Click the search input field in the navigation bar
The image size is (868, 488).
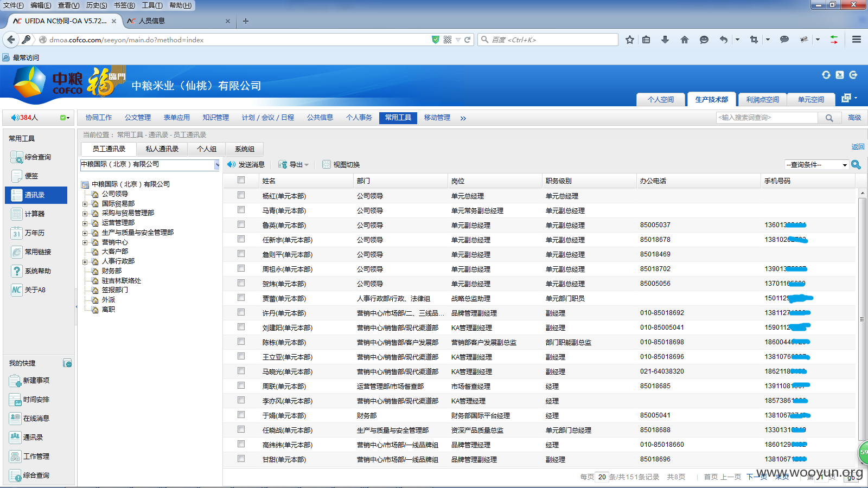tap(767, 118)
